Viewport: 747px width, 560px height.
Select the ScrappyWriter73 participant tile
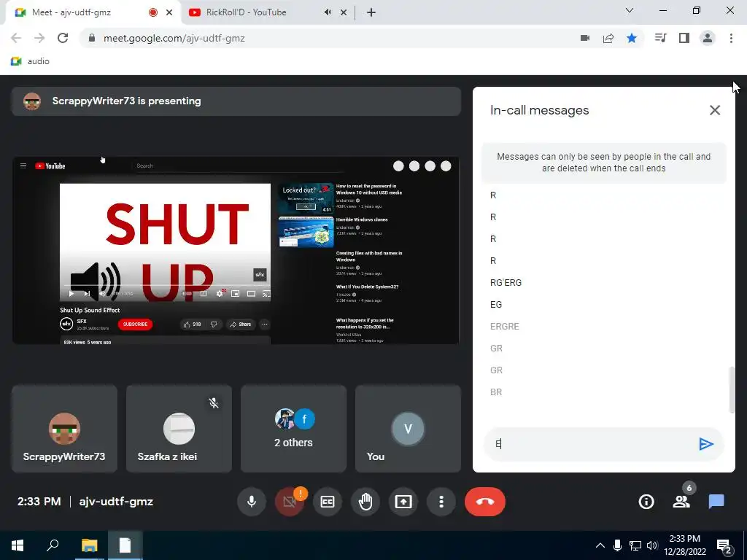[64, 429]
